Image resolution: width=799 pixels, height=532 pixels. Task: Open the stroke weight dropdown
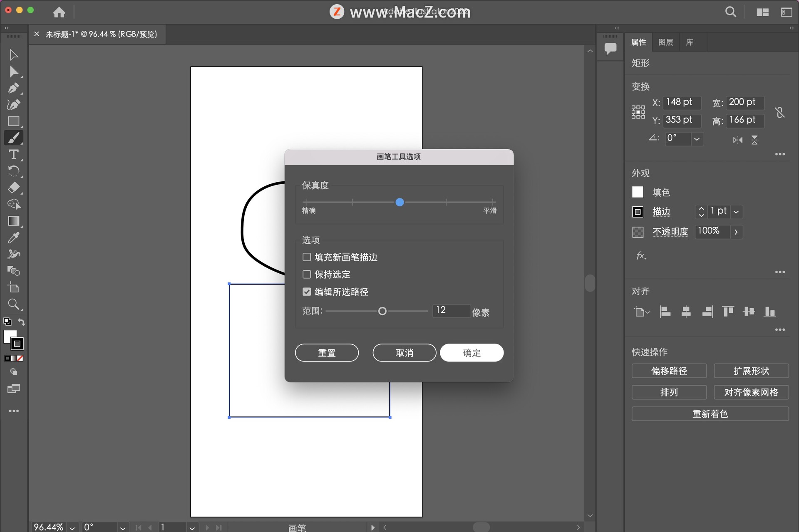point(736,212)
